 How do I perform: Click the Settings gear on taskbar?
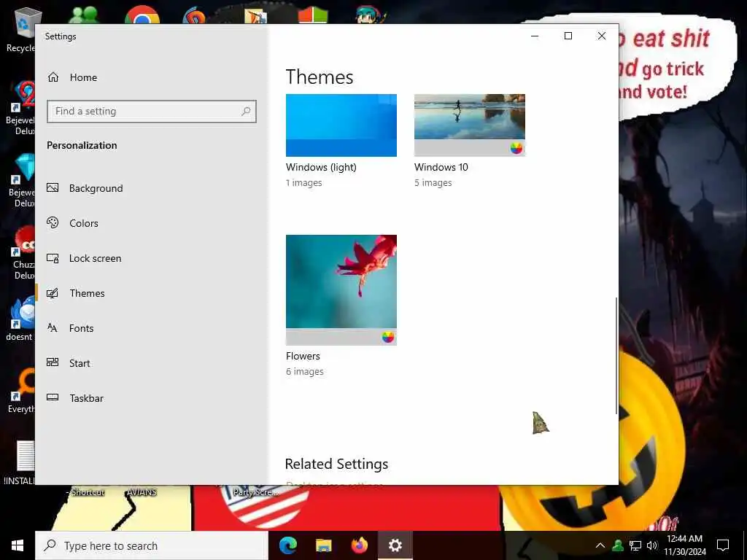pos(395,545)
